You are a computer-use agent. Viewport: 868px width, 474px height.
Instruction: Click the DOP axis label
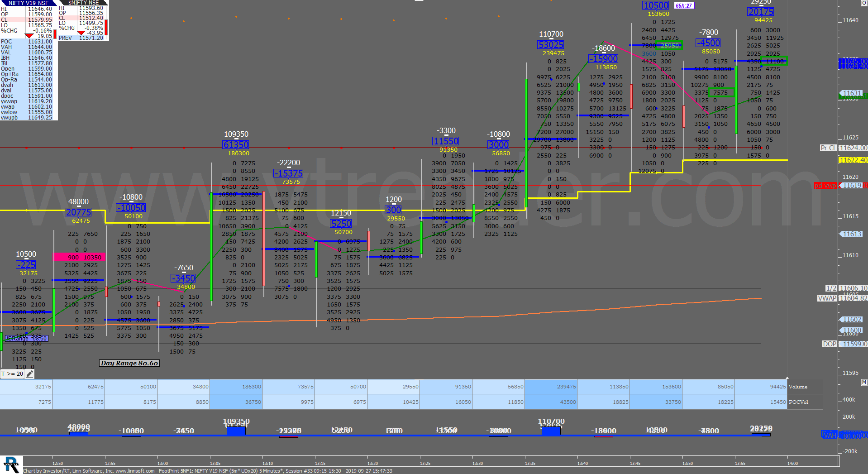pyautogui.click(x=830, y=344)
